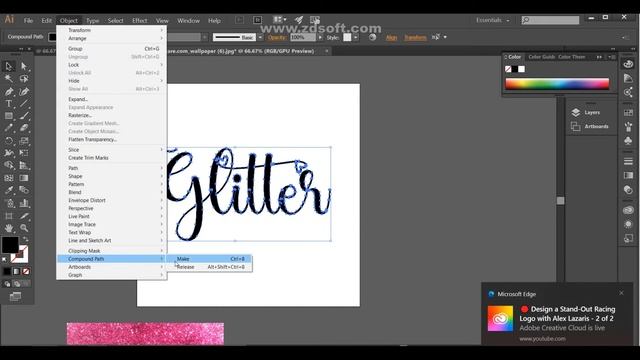Select the Type tool
Viewport: 640px width, 360px height.
click(x=9, y=104)
